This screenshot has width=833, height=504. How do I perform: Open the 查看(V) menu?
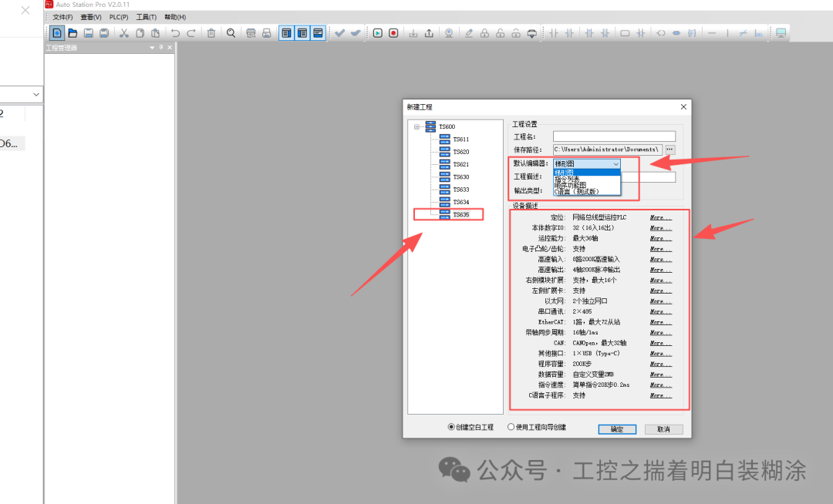(91, 18)
